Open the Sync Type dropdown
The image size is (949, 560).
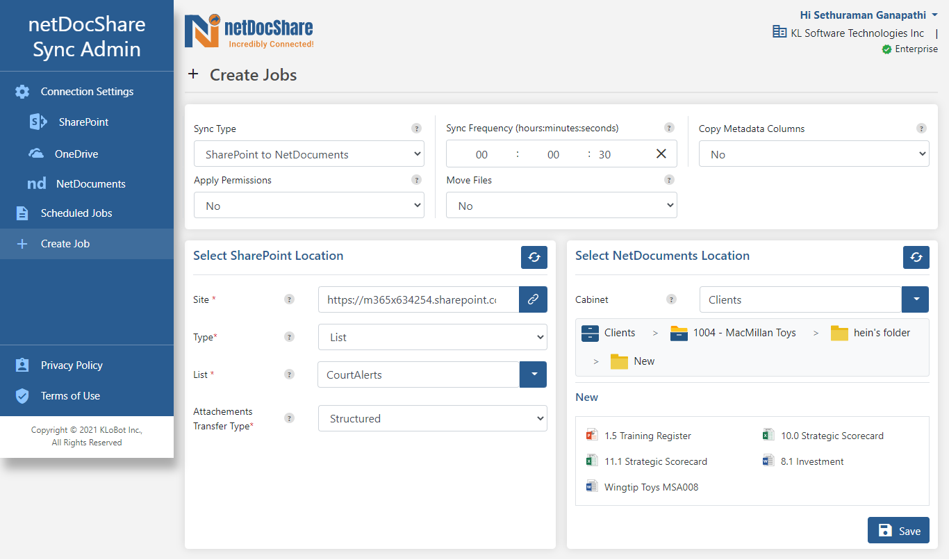click(309, 154)
